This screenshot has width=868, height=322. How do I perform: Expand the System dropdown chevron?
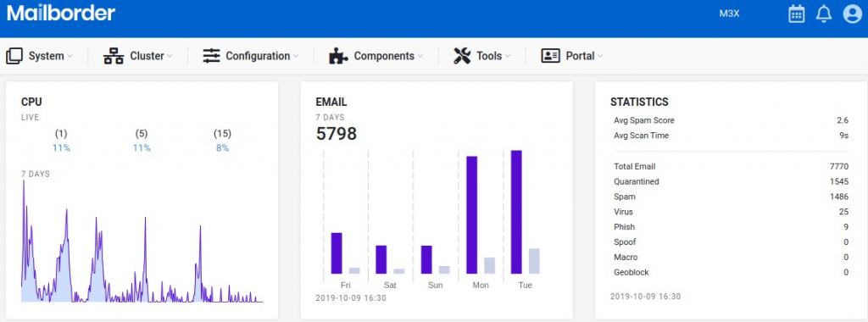tap(70, 57)
